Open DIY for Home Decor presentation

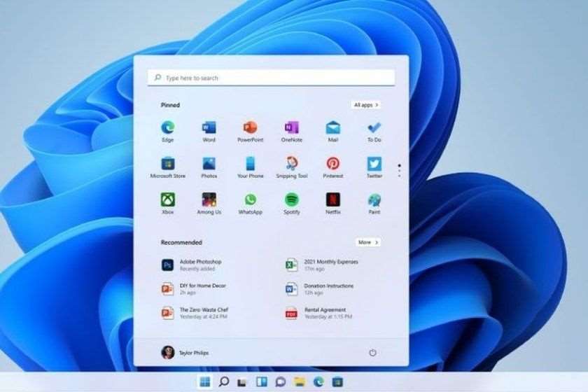click(x=194, y=289)
